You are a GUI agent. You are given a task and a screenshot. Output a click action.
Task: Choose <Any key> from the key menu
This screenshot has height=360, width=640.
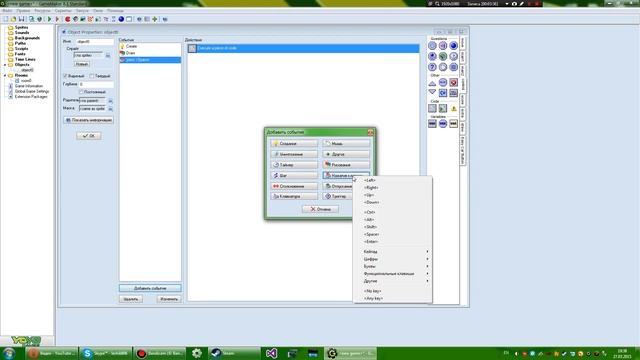click(392, 298)
